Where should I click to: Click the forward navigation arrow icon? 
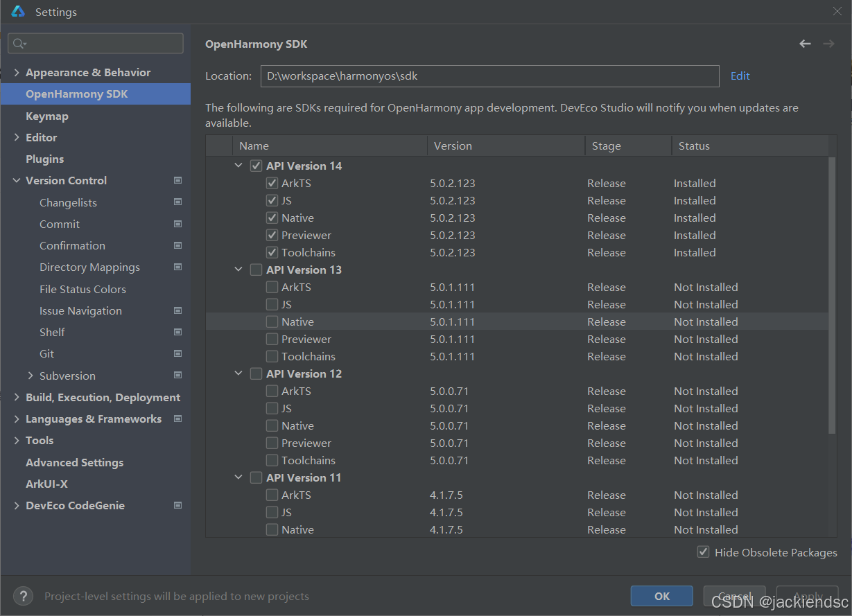(x=828, y=44)
